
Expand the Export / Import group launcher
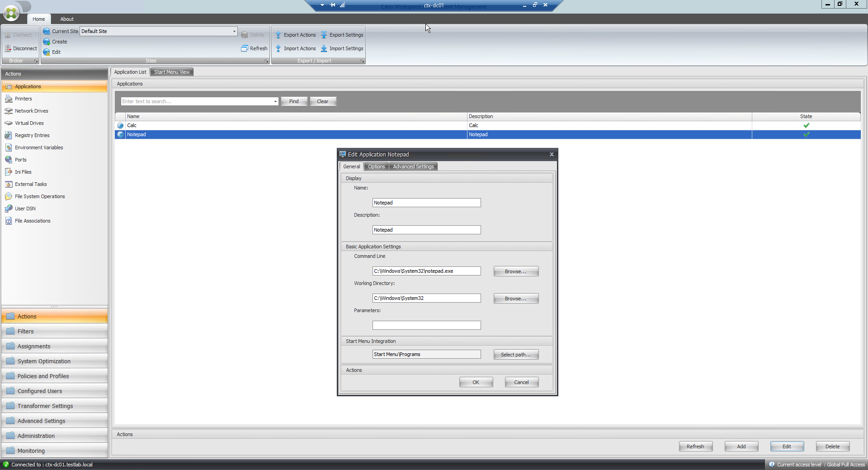(x=362, y=61)
